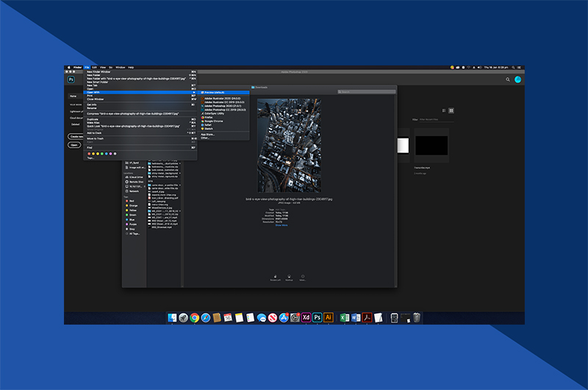Open the News app in Dock
The image size is (588, 390).
point(273,318)
